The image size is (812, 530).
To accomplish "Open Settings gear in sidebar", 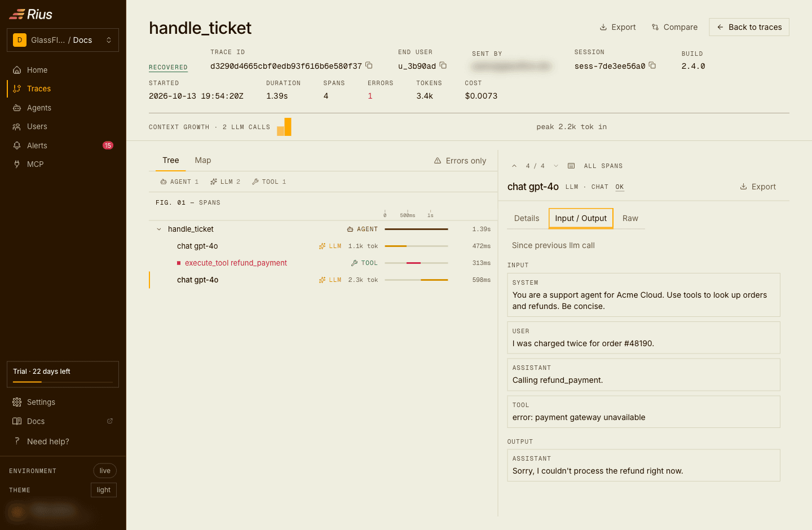I will (x=17, y=402).
